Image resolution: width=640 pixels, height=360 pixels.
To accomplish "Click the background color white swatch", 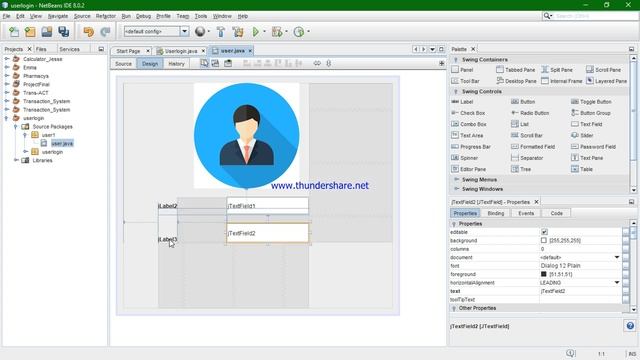I will pos(544,240).
